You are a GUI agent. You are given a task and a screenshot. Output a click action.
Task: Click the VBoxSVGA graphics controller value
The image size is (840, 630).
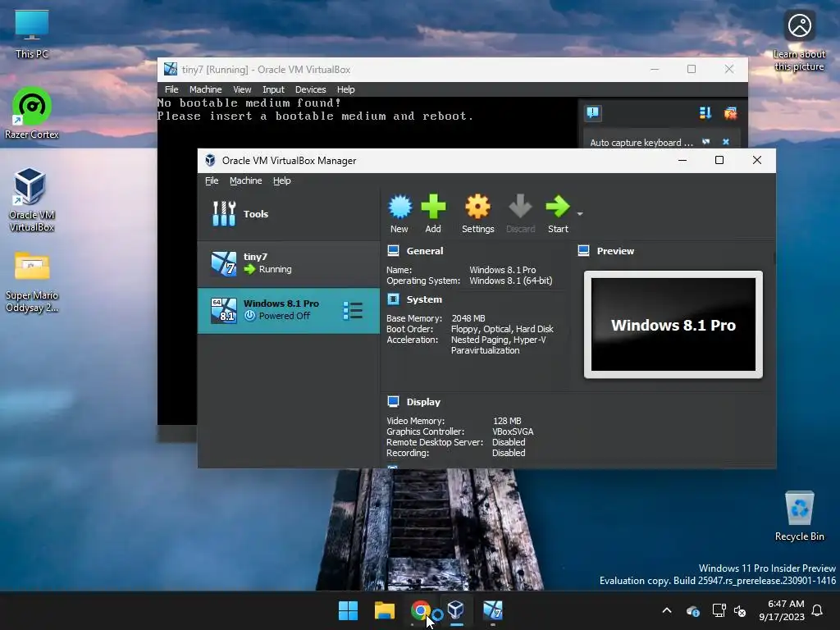(513, 431)
